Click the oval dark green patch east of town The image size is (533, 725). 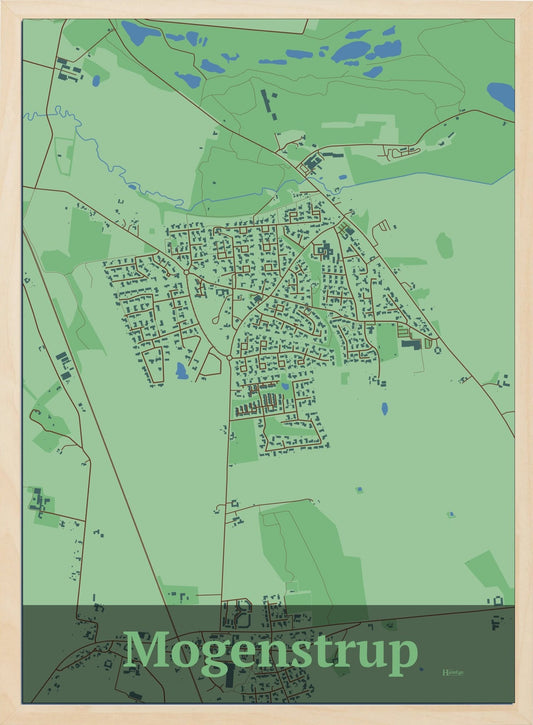pos(445,246)
